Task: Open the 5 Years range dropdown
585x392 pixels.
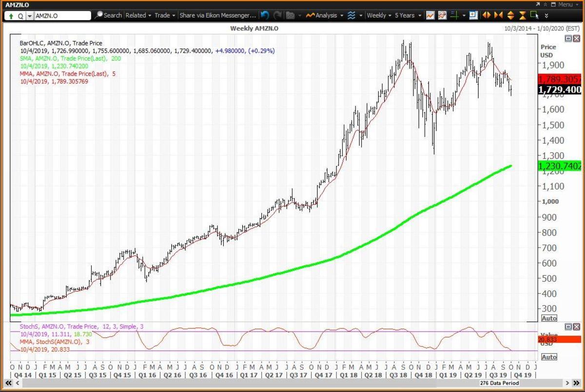Action: tap(408, 16)
